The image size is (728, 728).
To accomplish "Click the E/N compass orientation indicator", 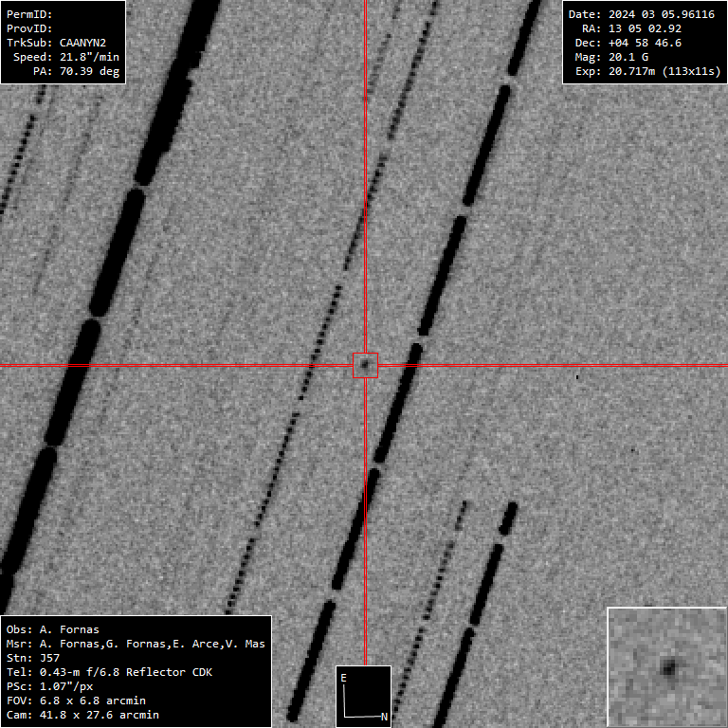I will (363, 697).
